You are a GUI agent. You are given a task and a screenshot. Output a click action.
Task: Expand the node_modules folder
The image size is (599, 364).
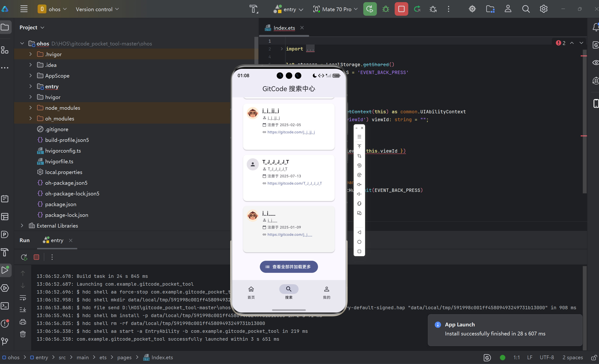[30, 108]
